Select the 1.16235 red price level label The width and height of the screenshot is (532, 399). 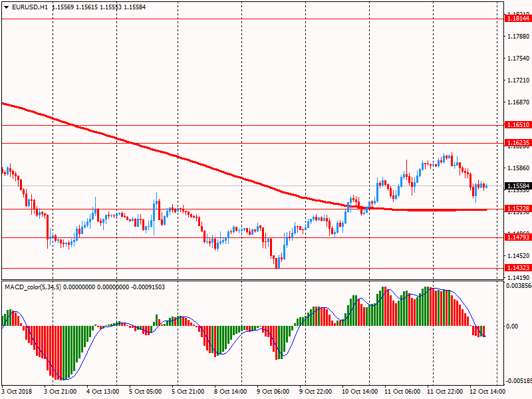518,143
